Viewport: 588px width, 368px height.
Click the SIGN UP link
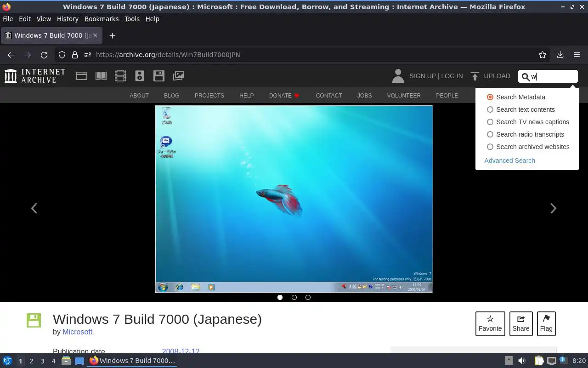point(422,76)
